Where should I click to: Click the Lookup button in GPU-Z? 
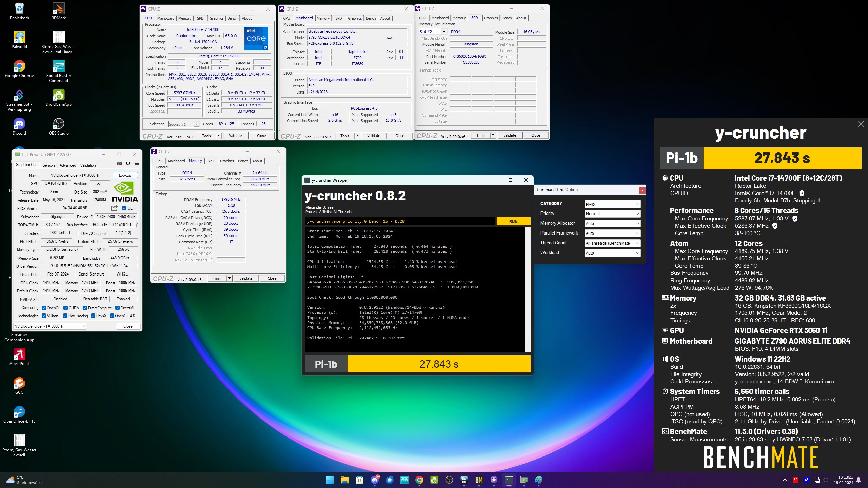125,175
